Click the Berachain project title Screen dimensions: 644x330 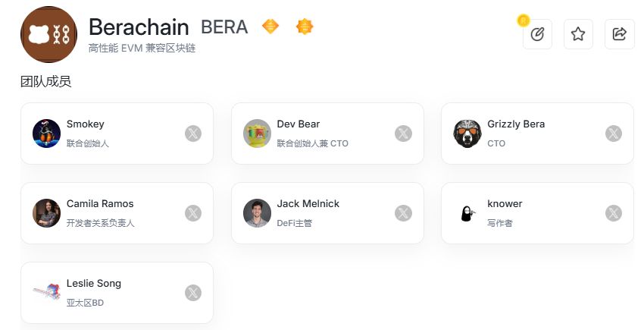coord(139,27)
